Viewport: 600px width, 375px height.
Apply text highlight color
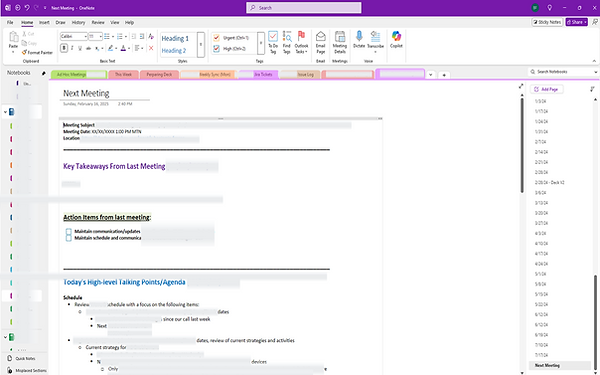coord(110,48)
